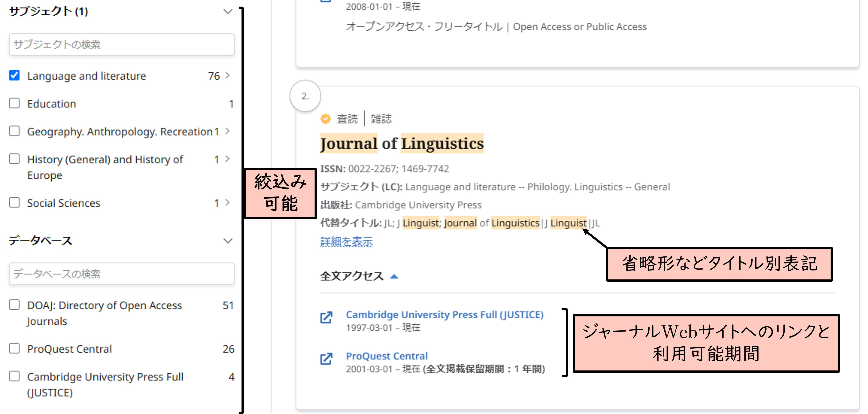Expand Social Sciences subcategories arrow
868x414 pixels.
228,203
